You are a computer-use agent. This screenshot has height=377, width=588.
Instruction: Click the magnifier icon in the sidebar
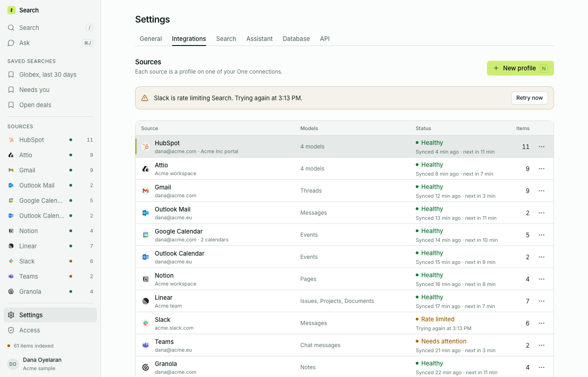[11, 28]
